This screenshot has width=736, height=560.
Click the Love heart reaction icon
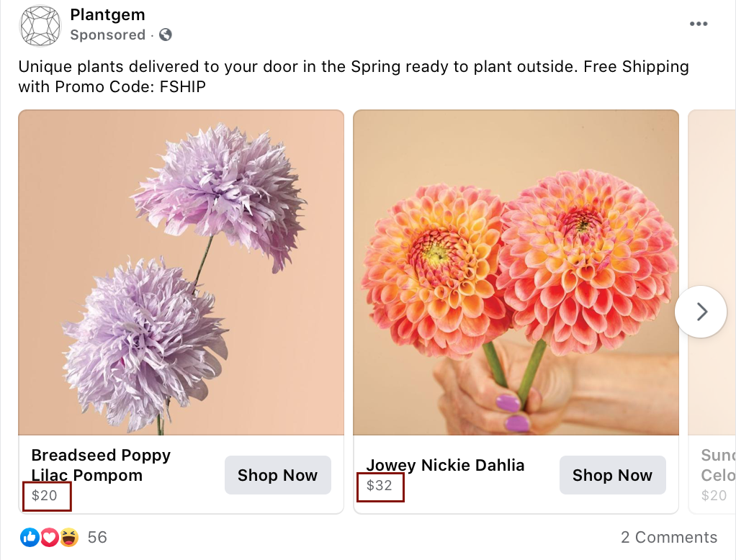click(x=49, y=537)
